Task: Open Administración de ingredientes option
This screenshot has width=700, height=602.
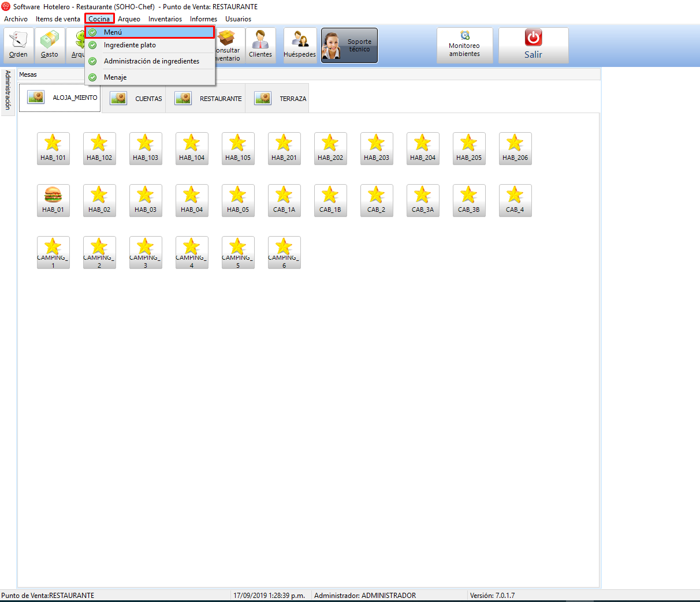Action: click(151, 61)
